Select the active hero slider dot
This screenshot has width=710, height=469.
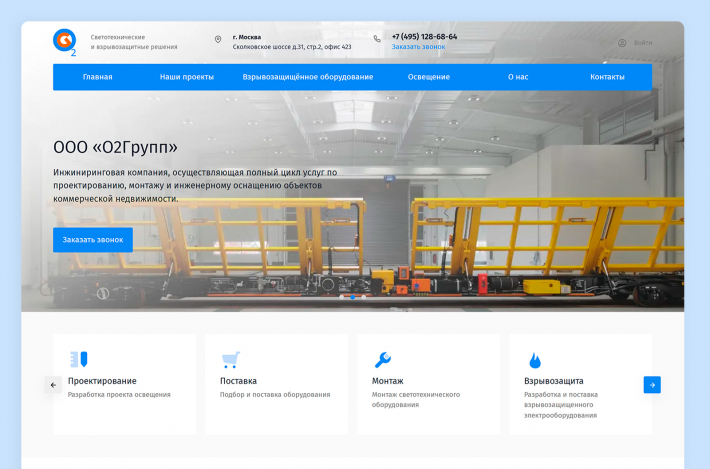pos(352,297)
